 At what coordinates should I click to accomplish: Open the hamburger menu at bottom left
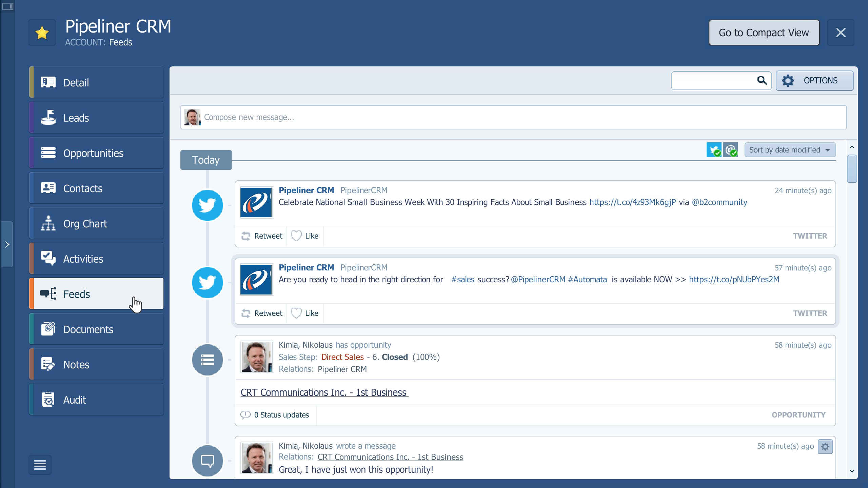[x=40, y=465]
